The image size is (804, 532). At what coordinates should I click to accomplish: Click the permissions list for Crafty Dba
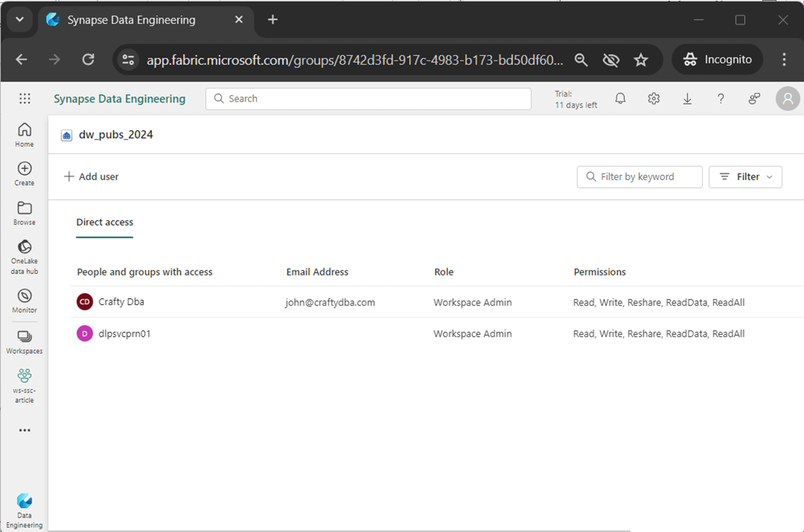coord(659,303)
